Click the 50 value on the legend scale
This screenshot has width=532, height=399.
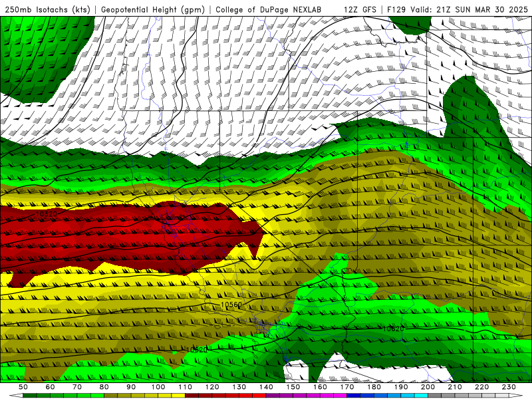click(23, 387)
